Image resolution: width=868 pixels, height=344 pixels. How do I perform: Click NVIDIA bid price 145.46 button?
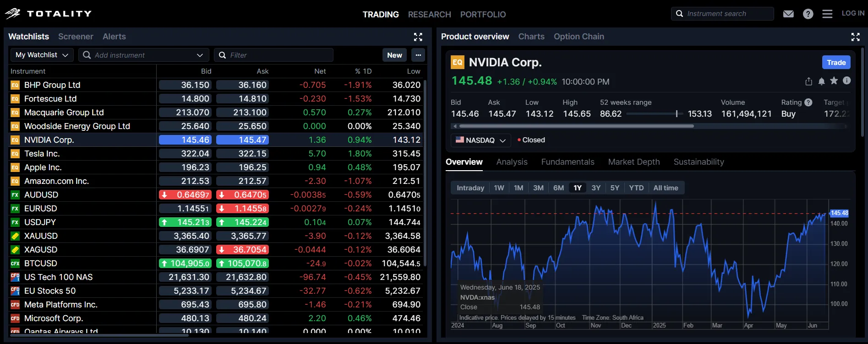click(185, 140)
